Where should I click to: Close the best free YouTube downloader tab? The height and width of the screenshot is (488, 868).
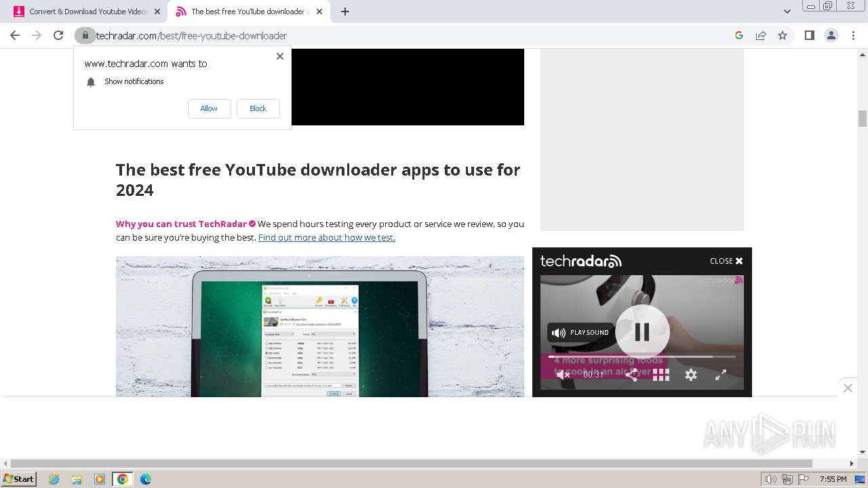319,12
